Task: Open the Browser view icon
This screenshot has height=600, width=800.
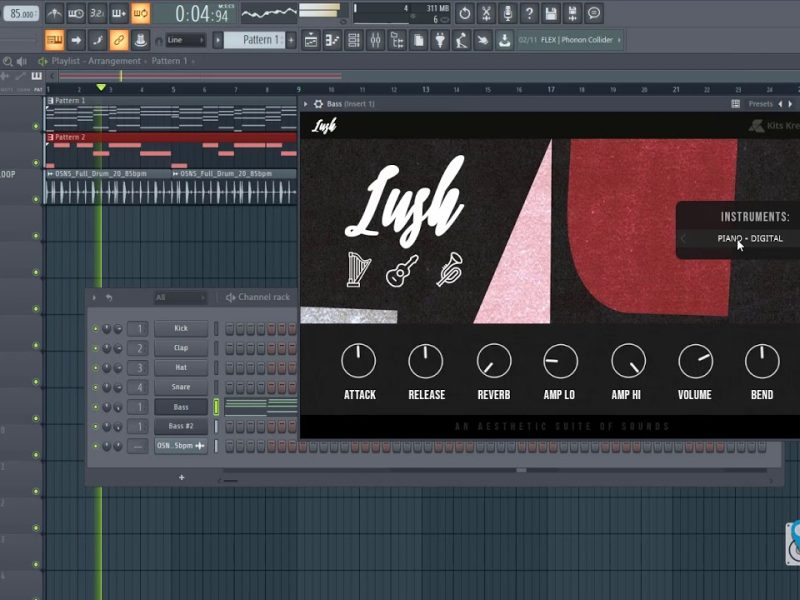Action: (397, 40)
